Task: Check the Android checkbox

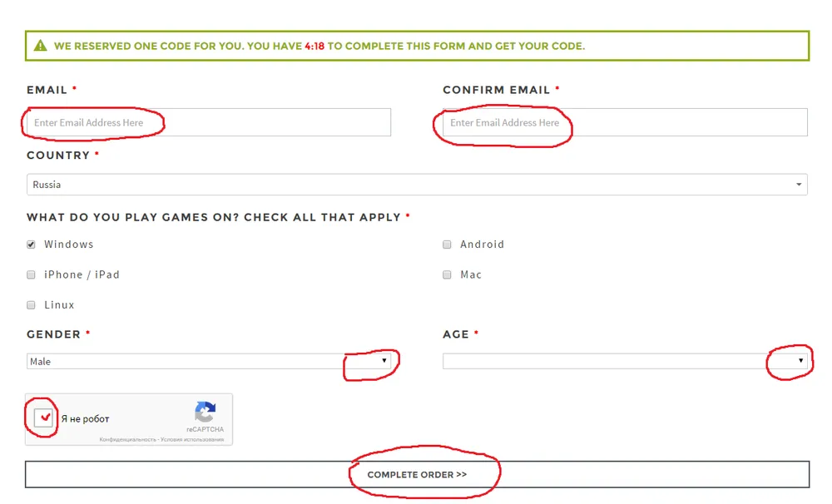Action: pyautogui.click(x=447, y=245)
